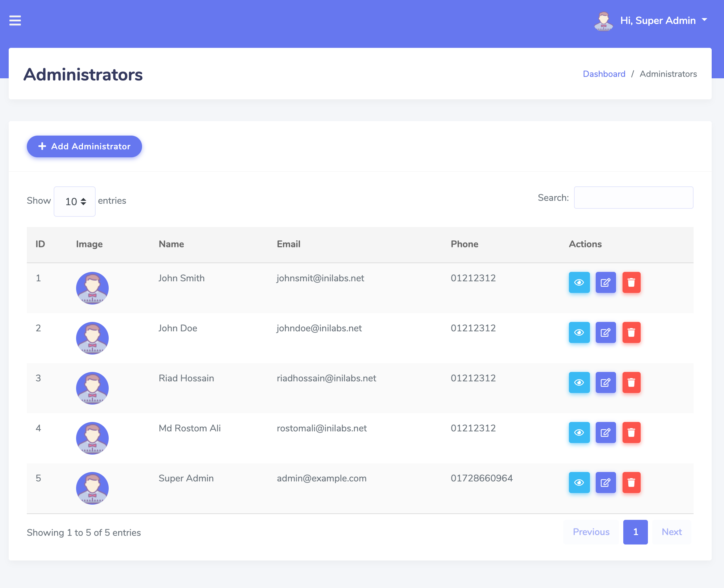Sort table by Phone column
This screenshot has width=724, height=588.
click(465, 244)
